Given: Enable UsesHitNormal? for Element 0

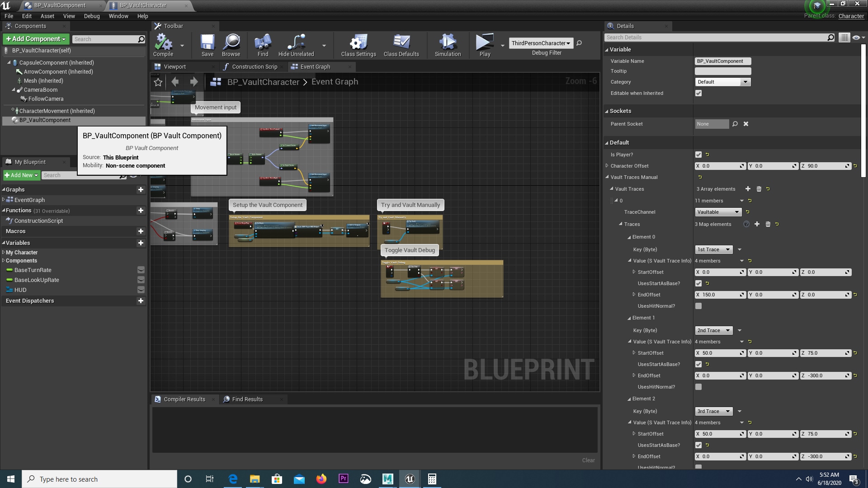Looking at the screenshot, I should [x=698, y=306].
